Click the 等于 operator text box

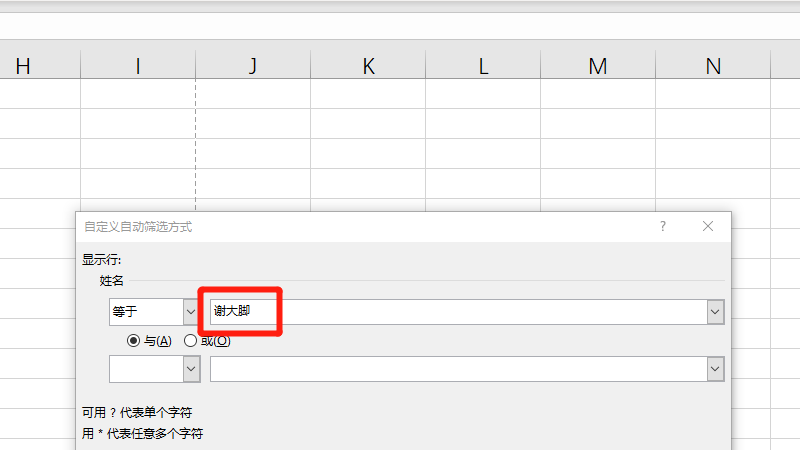(x=145, y=312)
